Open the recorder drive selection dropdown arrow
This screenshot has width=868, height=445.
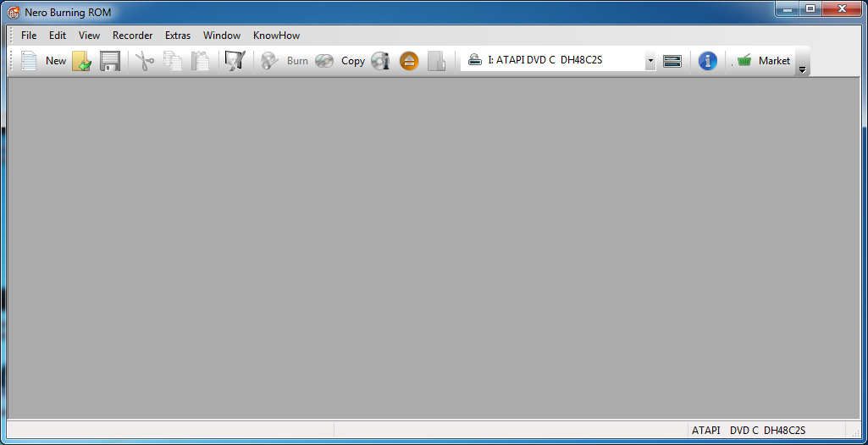click(650, 61)
